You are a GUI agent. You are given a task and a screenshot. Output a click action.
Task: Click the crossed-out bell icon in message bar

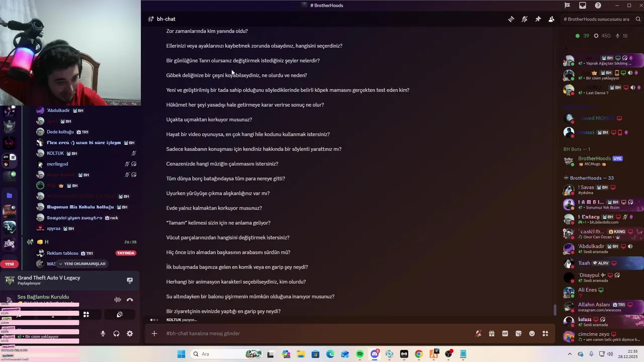click(x=478, y=333)
